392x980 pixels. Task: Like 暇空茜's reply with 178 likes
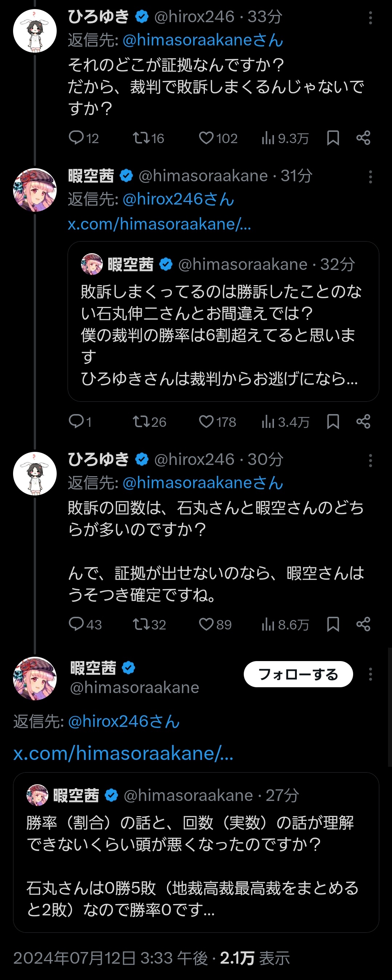[x=206, y=421]
